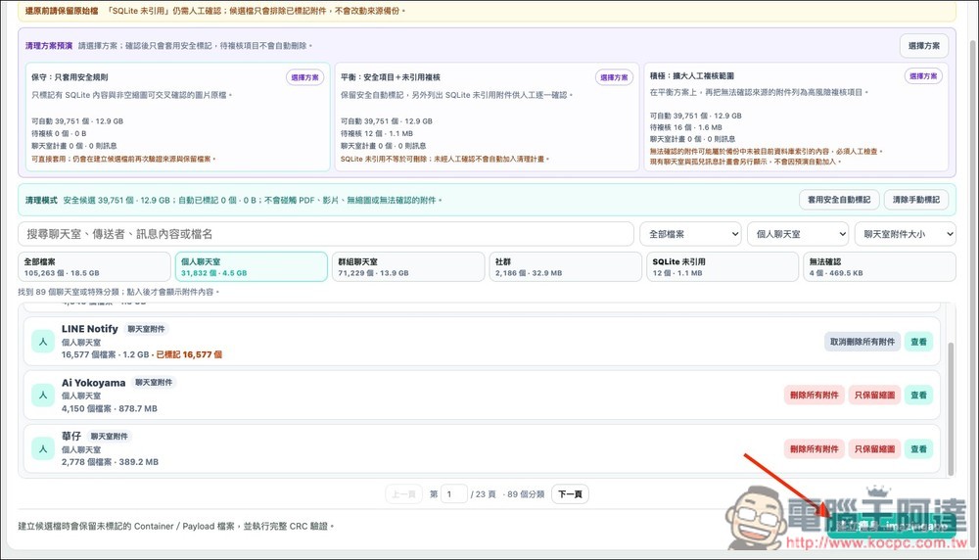Viewport: 979px width, 560px height.
Task: Click the 人 avatar icon for 華仔
Action: pos(43,448)
